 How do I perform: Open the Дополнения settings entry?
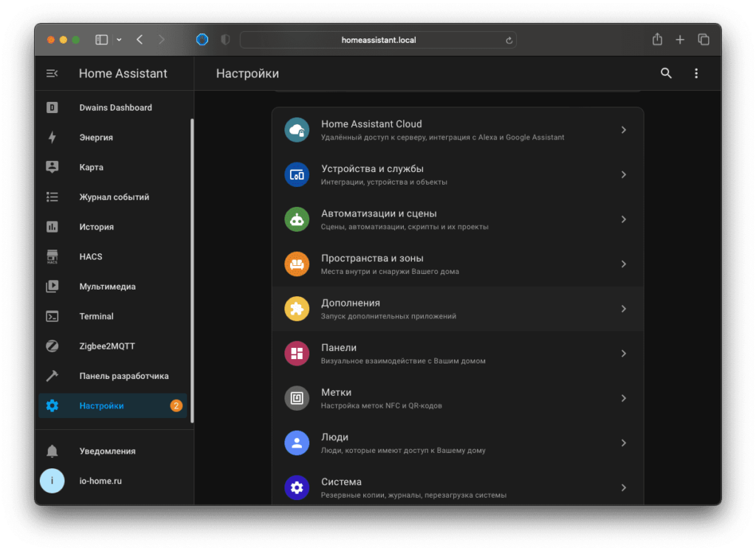(x=458, y=309)
